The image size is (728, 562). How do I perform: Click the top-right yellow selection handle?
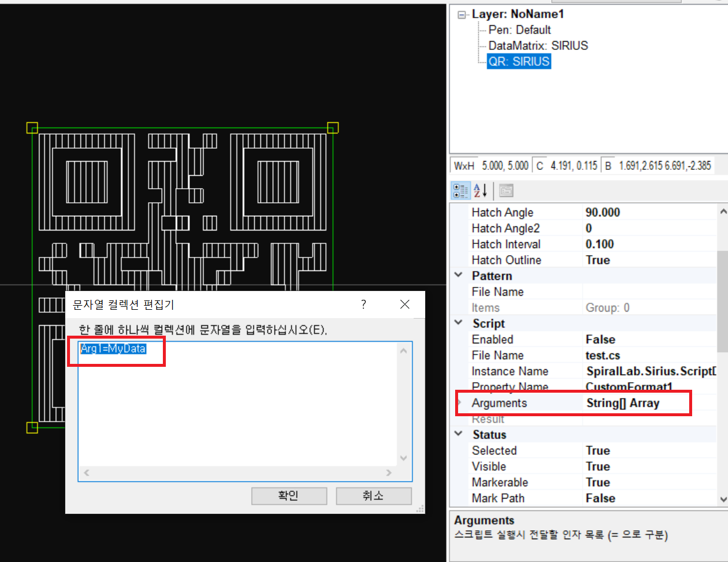pos(333,128)
